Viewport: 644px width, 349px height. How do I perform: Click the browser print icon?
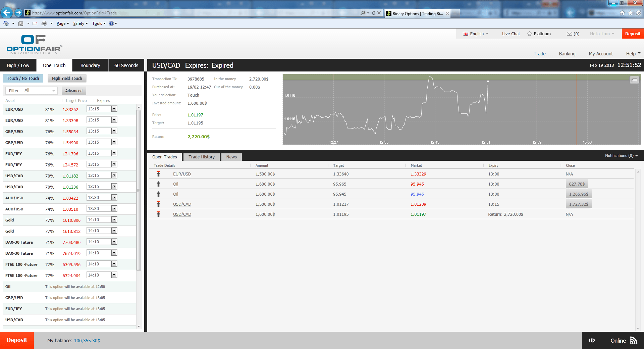coord(44,23)
